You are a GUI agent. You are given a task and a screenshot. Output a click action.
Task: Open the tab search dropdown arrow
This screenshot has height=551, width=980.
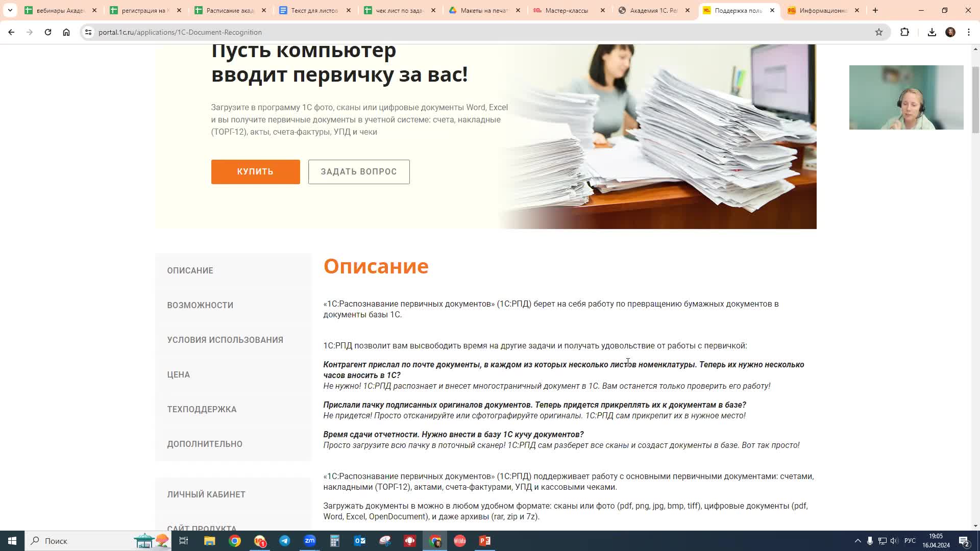click(10, 10)
